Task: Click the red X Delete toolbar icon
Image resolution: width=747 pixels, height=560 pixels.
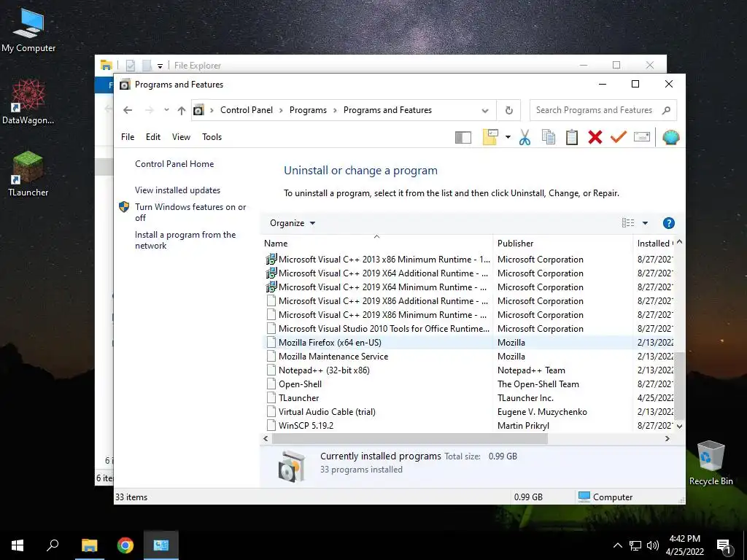Action: (595, 138)
